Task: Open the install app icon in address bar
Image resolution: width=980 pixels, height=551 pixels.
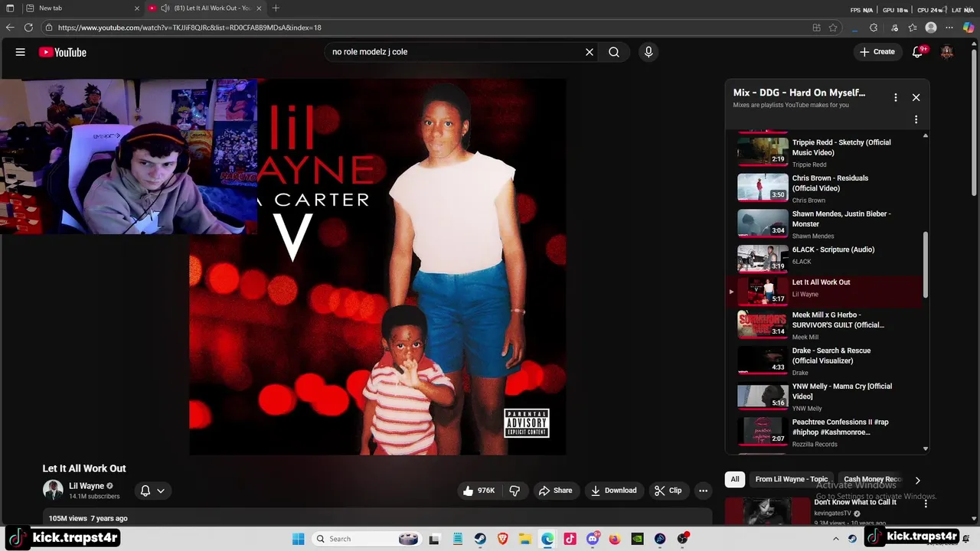Action: coord(817,28)
